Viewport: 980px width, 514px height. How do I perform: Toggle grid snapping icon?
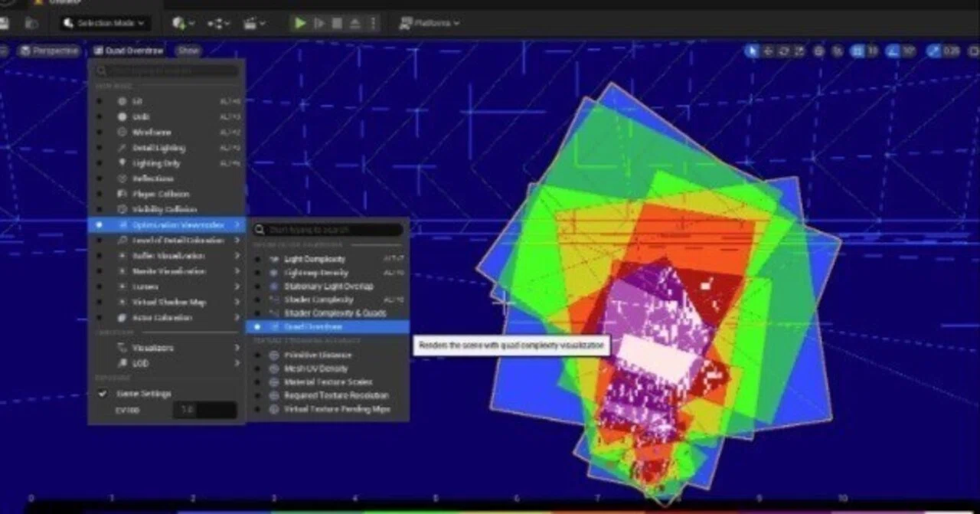pyautogui.click(x=857, y=51)
